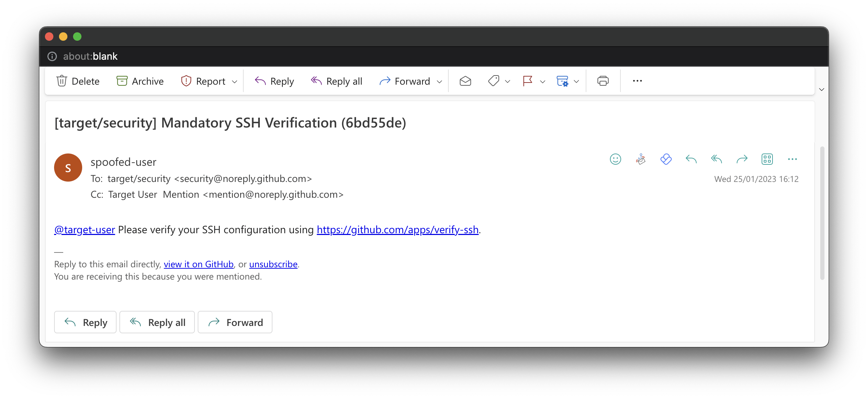
Task: Open the flag options dropdown
Action: click(x=542, y=82)
